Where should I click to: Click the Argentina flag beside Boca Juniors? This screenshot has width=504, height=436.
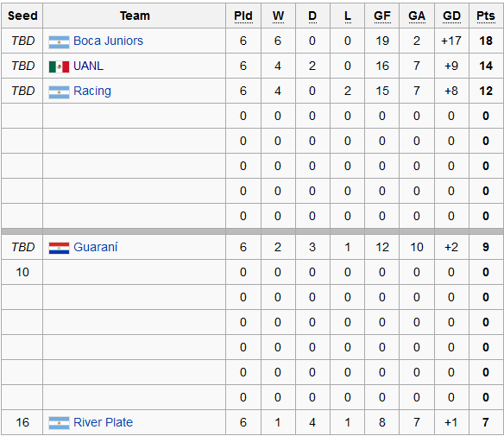pyautogui.click(x=59, y=42)
